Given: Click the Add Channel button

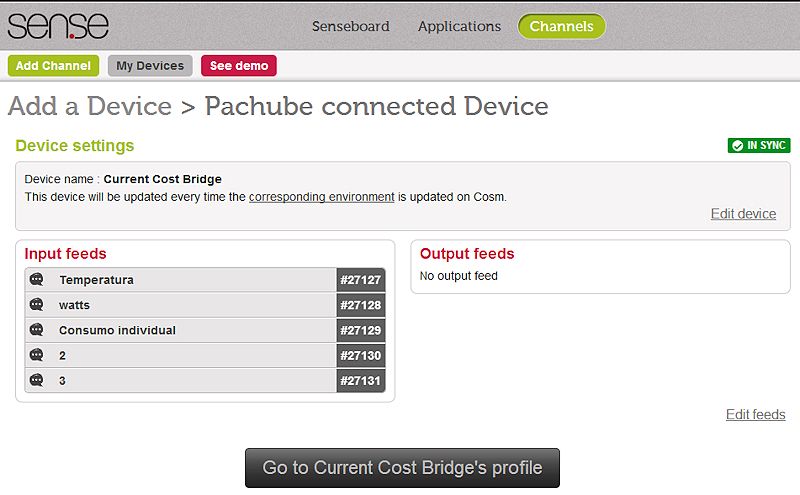Looking at the screenshot, I should click(x=53, y=66).
